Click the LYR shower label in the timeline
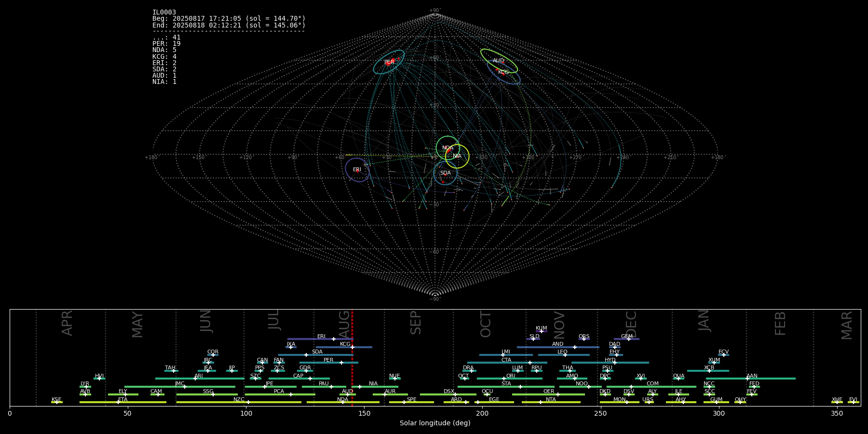868x434 pixels. point(85,384)
